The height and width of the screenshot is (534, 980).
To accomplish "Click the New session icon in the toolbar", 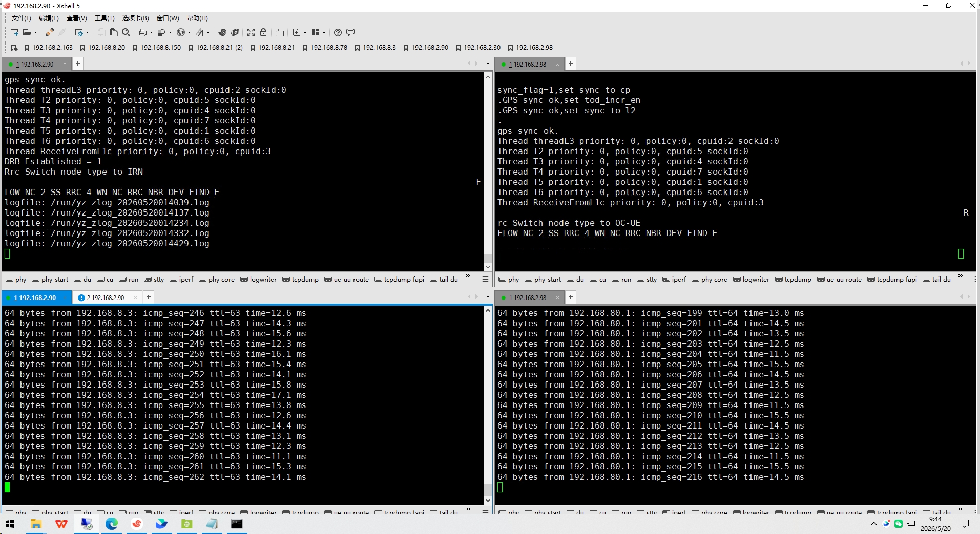I will [x=14, y=32].
